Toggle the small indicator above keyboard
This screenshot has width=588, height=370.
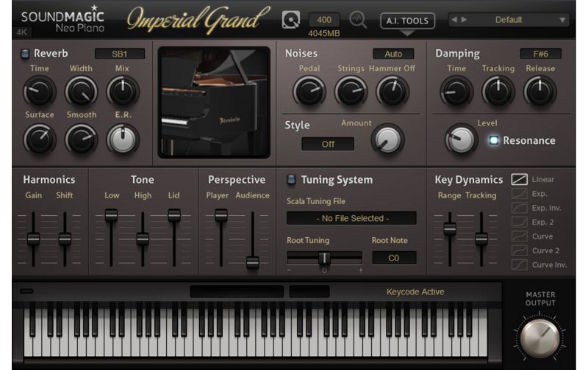[x=26, y=291]
